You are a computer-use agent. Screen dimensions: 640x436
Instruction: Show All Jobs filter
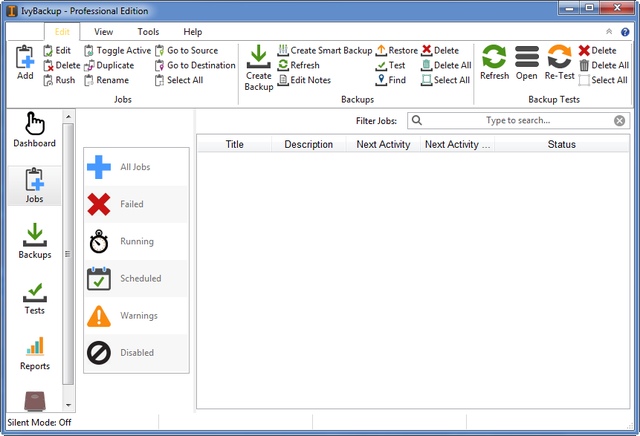pos(136,167)
